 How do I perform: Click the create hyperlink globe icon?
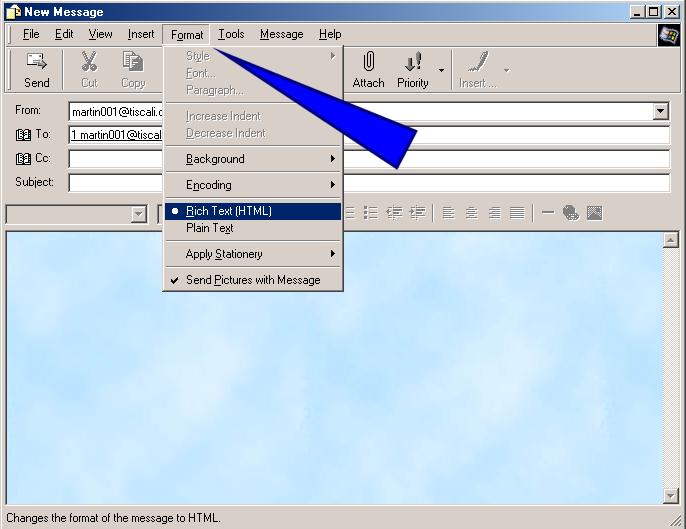point(571,213)
